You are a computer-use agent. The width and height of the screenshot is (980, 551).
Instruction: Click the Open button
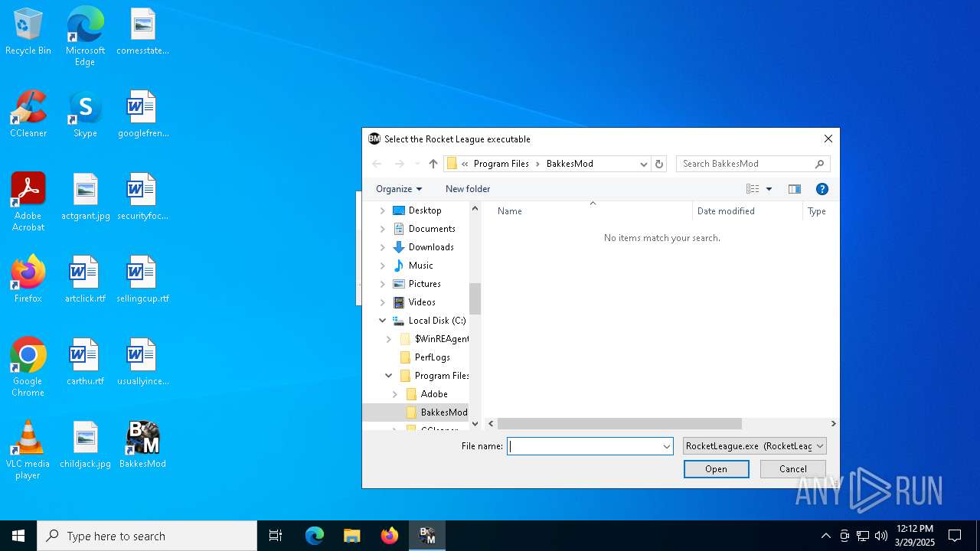click(x=717, y=469)
